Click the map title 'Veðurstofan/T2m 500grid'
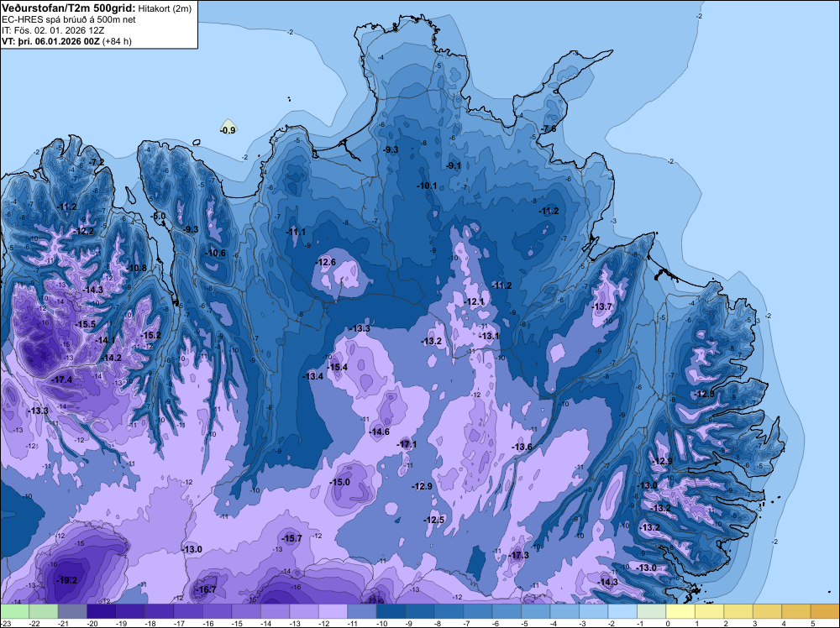This screenshot has width=840, height=628. [x=69, y=8]
